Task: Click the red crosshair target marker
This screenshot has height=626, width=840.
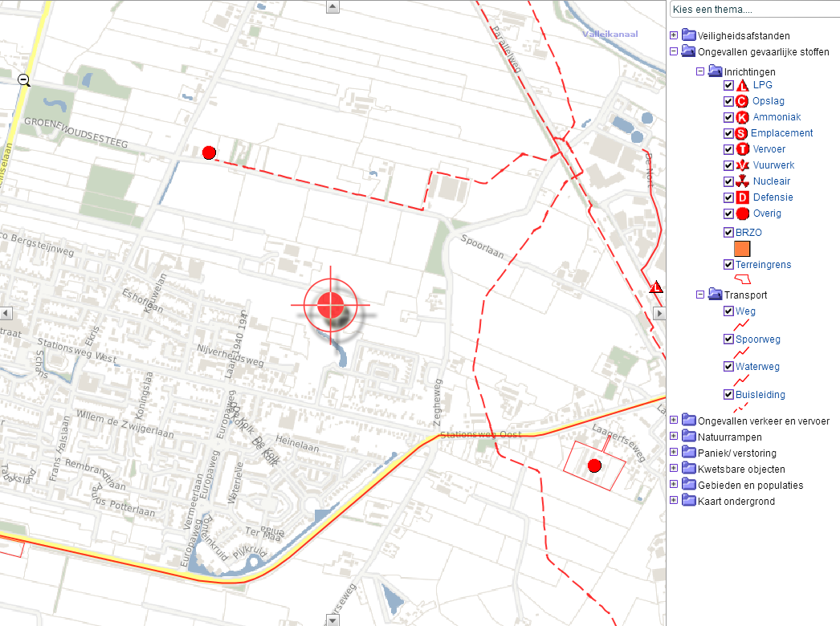Action: click(331, 305)
